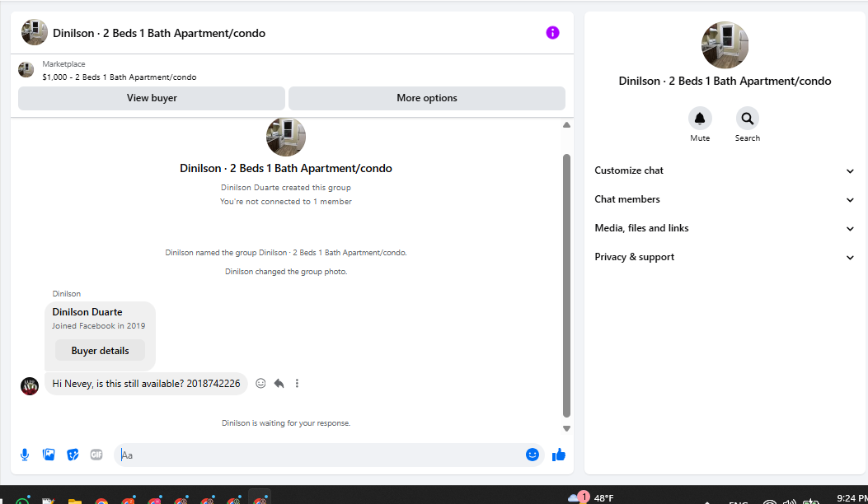This screenshot has height=504, width=868.
Task: Click the group photo in chat header
Action: pyautogui.click(x=35, y=33)
